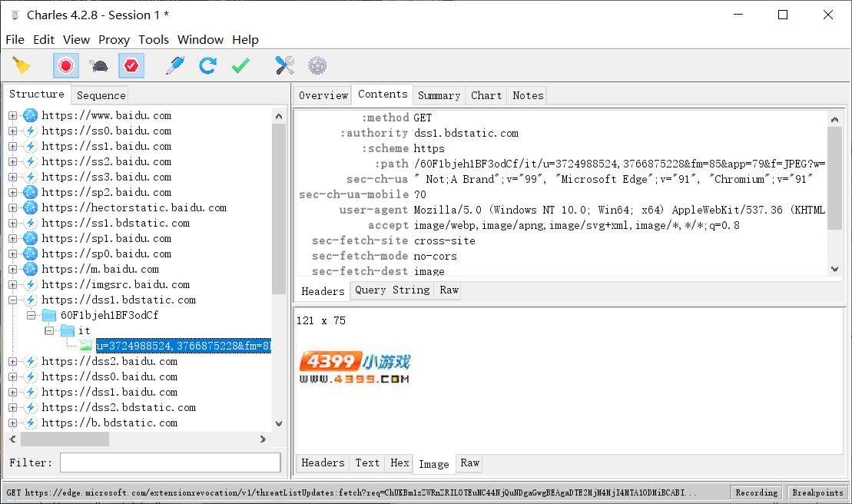Select the response Image tab
This screenshot has height=504, width=852.
433,464
